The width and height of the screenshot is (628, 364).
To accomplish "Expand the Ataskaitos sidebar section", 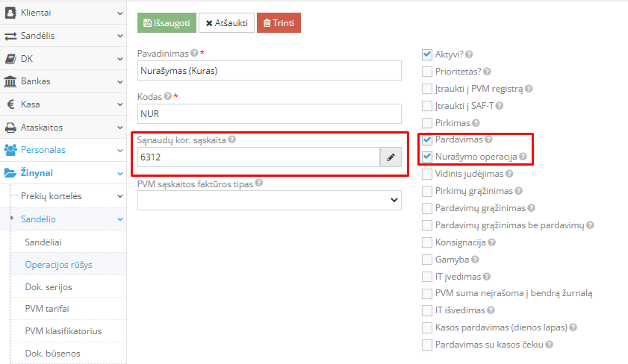I will pos(63,128).
